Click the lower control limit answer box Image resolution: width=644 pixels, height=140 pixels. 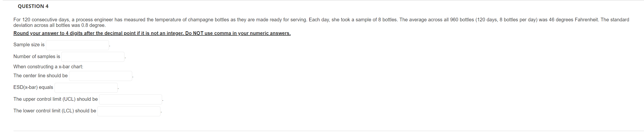click(129, 111)
